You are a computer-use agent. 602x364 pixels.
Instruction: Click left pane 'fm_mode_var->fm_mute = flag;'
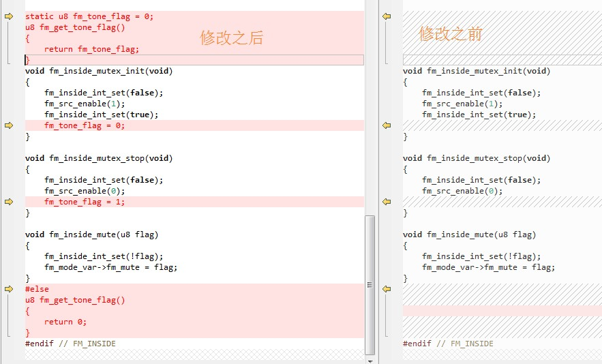tap(110, 267)
